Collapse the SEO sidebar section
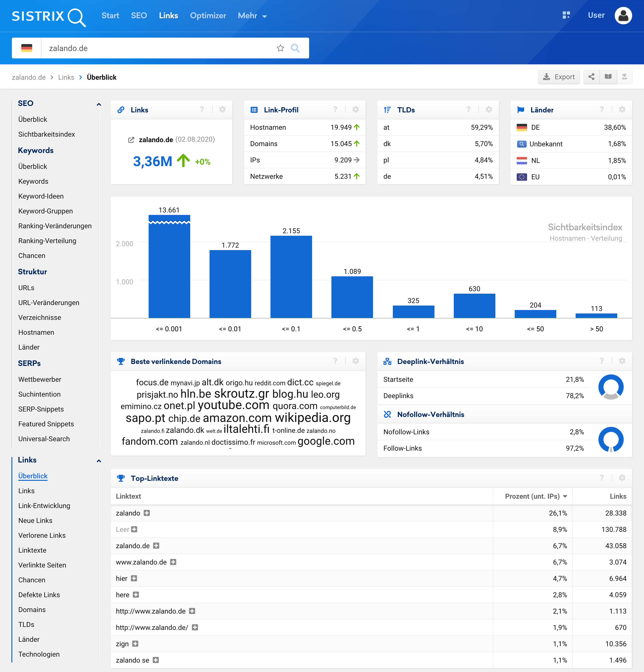644x672 pixels. click(99, 104)
